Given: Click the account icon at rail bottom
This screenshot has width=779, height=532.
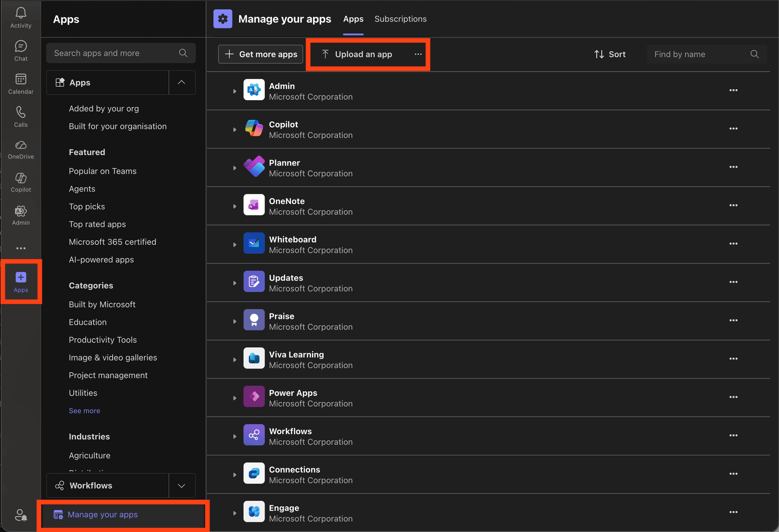Looking at the screenshot, I should tap(21, 515).
